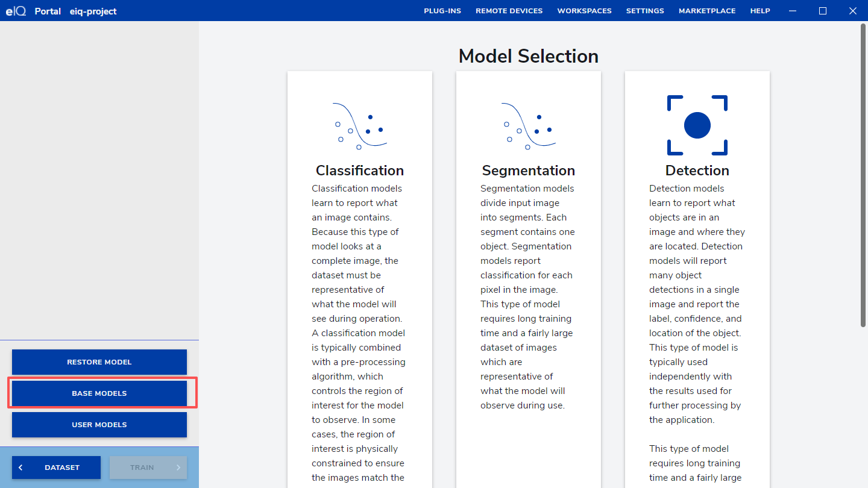Click the USER MODELS button
868x488 pixels.
pyautogui.click(x=99, y=425)
